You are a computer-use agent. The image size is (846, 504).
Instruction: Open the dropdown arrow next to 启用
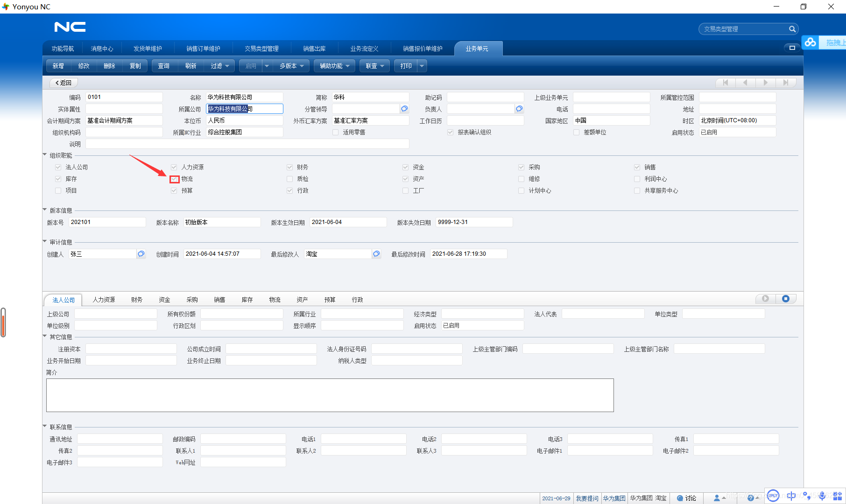click(267, 66)
